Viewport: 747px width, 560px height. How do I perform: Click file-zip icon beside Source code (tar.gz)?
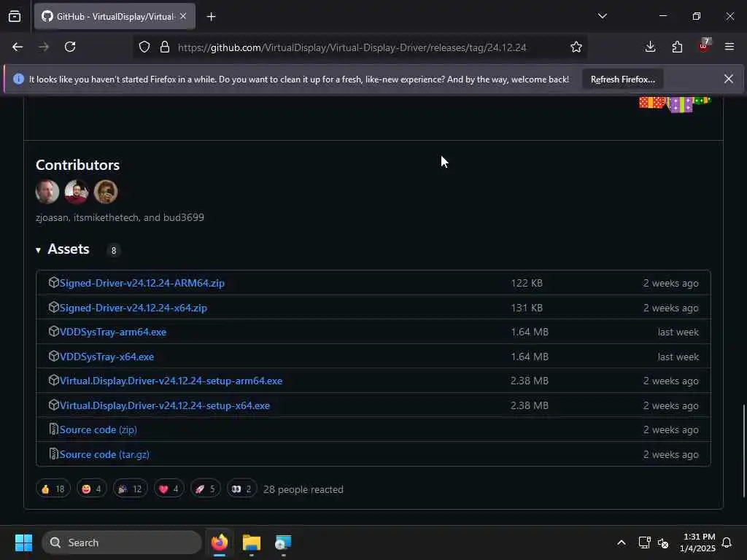pyautogui.click(x=53, y=454)
